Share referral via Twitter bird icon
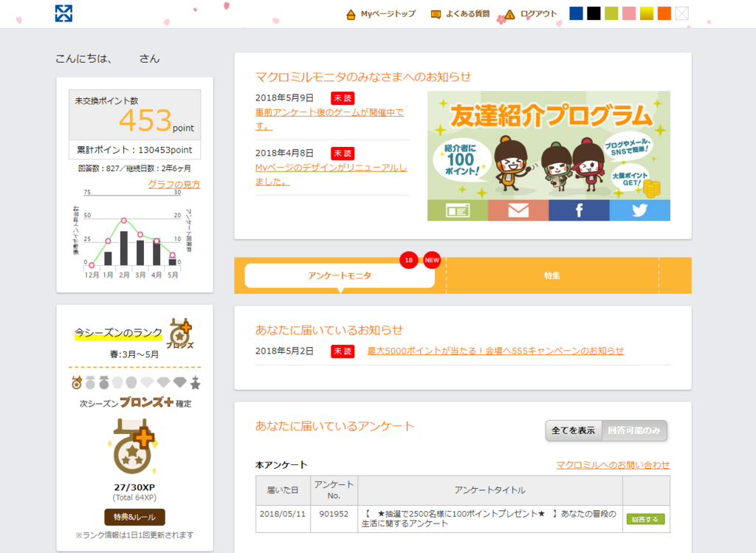Viewport: 756px width, 553px height. coord(640,210)
